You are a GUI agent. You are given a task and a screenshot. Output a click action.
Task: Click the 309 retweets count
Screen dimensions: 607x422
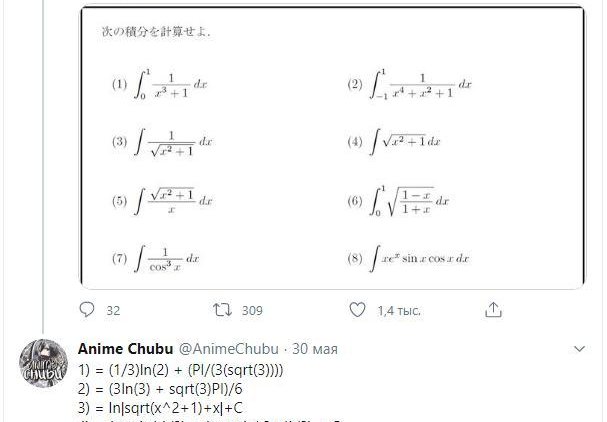(252, 311)
